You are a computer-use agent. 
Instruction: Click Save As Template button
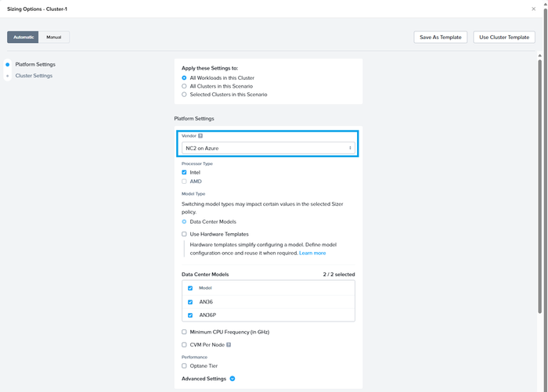440,37
